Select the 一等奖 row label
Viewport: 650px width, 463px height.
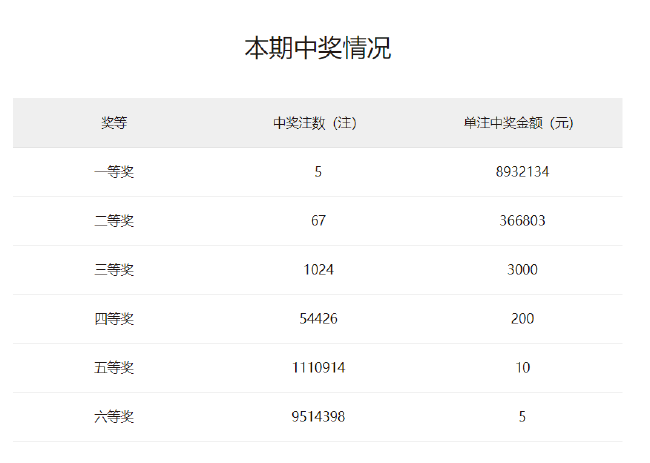[114, 172]
